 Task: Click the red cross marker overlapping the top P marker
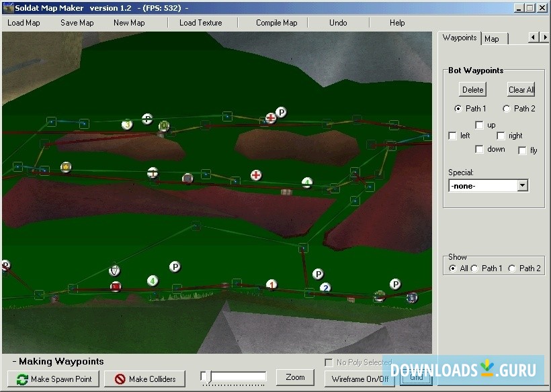pos(271,118)
